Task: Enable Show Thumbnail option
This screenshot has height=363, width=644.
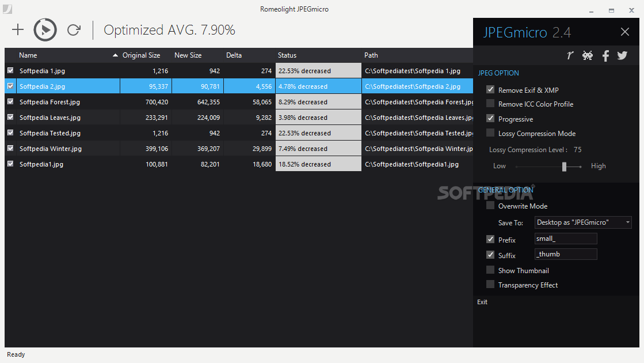Action: coord(490,270)
